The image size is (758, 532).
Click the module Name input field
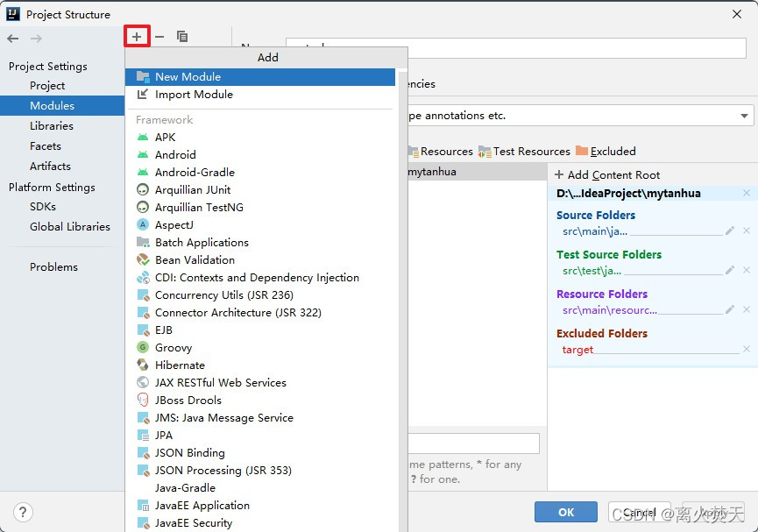516,48
